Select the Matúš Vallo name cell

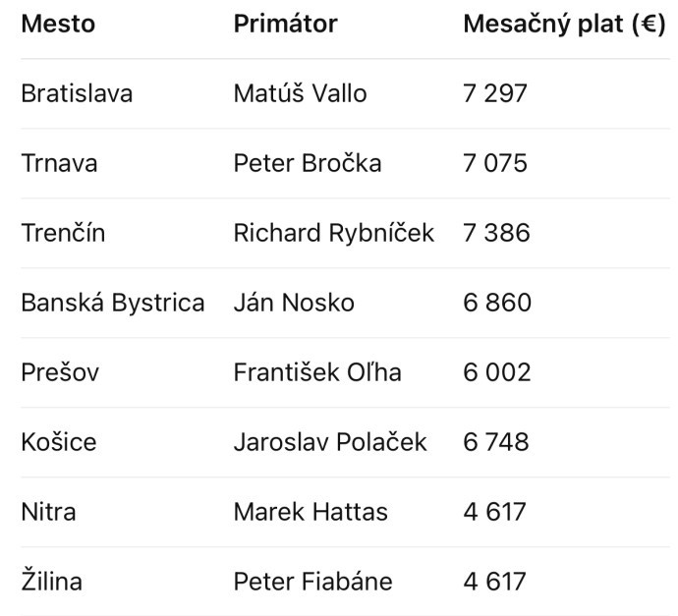point(300,93)
